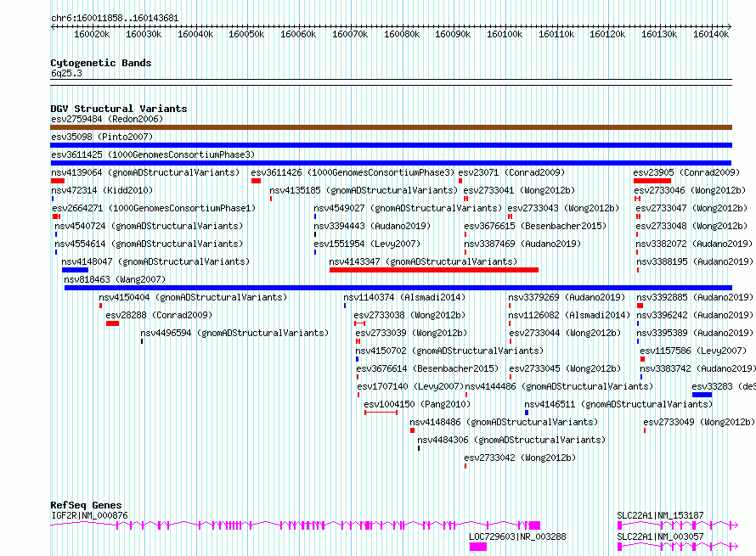Open the nsv3392885 (Audano2019) label
Image resolution: width=756 pixels, height=556 pixels.
point(695,297)
